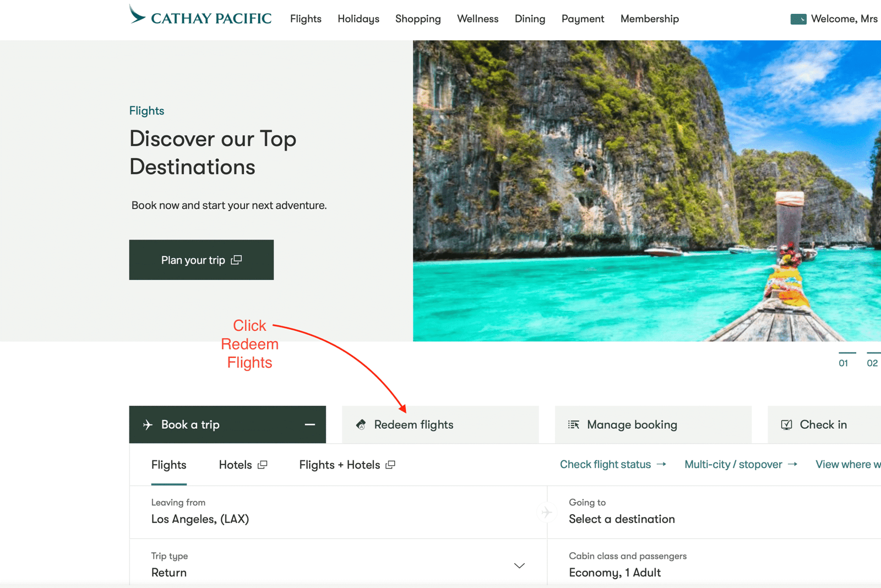Click the Plan your trip button
Viewport: 881px width, 588px height.
(201, 260)
